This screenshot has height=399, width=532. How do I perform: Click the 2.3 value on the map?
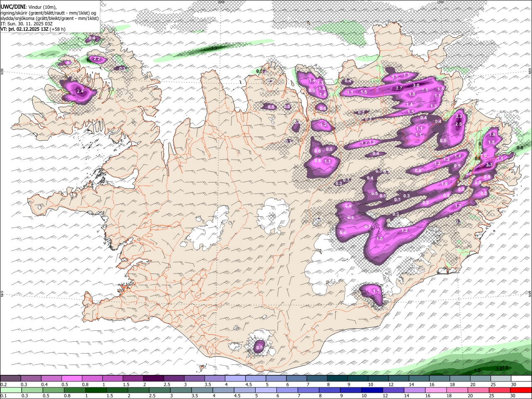tap(459, 116)
